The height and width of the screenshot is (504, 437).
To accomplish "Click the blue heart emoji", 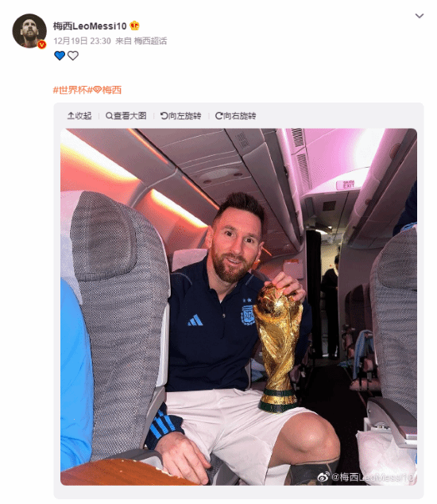I will [x=60, y=56].
